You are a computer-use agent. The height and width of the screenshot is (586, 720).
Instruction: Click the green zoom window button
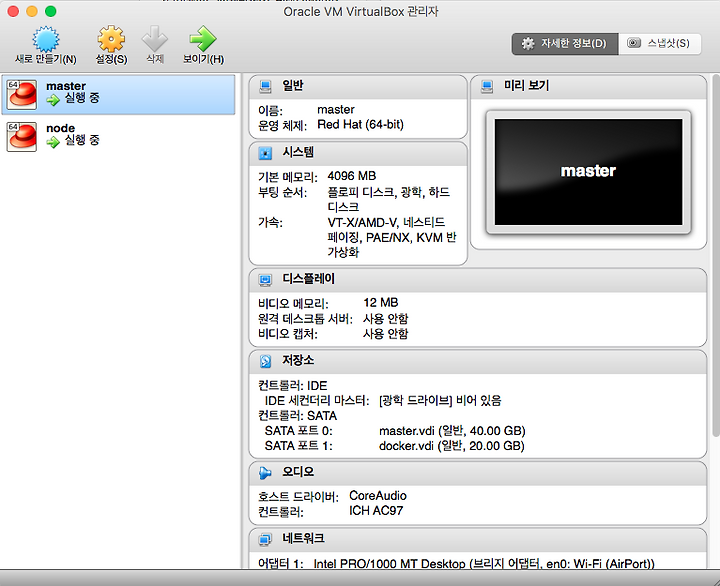[x=51, y=11]
